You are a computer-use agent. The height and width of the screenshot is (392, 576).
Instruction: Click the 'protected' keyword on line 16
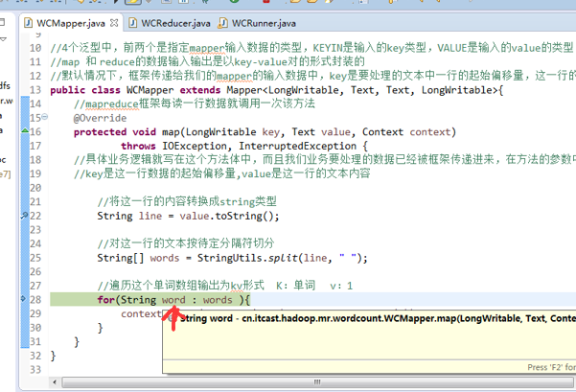coord(100,132)
